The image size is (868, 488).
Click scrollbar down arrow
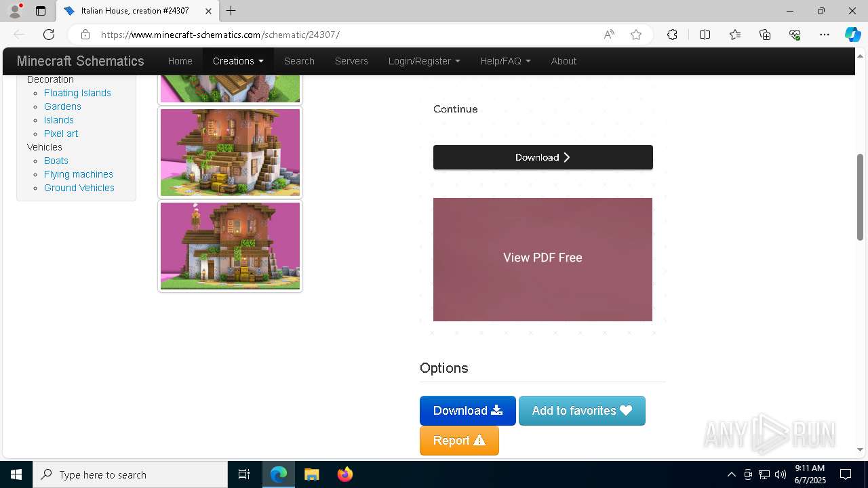tap(860, 449)
